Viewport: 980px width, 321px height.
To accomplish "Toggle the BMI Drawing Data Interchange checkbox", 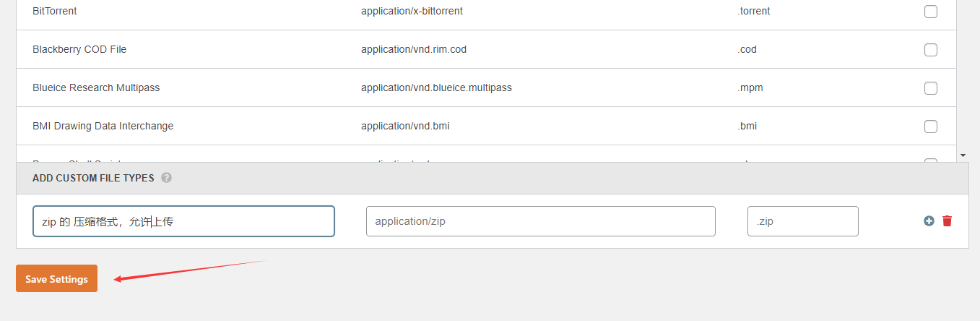I will pos(931,127).
